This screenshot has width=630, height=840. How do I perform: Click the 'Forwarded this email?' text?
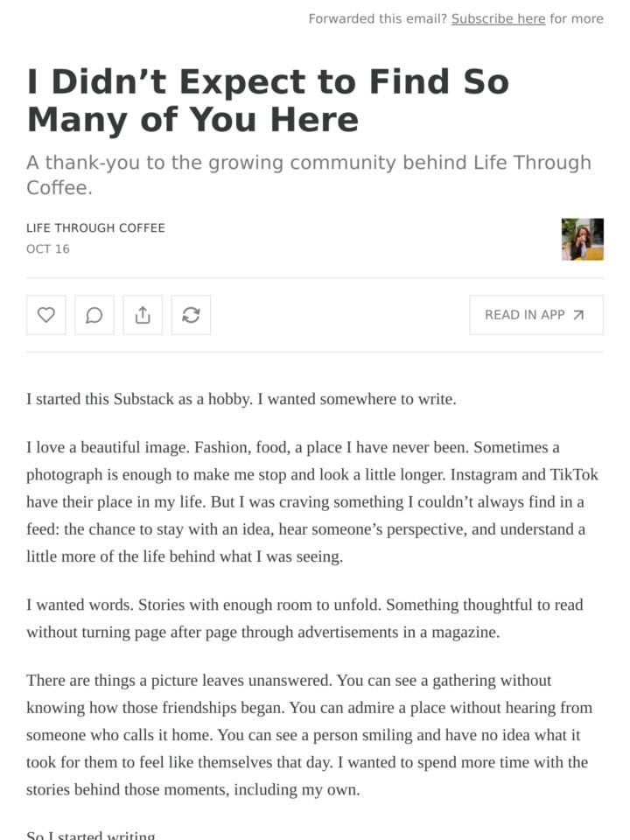[x=378, y=18]
